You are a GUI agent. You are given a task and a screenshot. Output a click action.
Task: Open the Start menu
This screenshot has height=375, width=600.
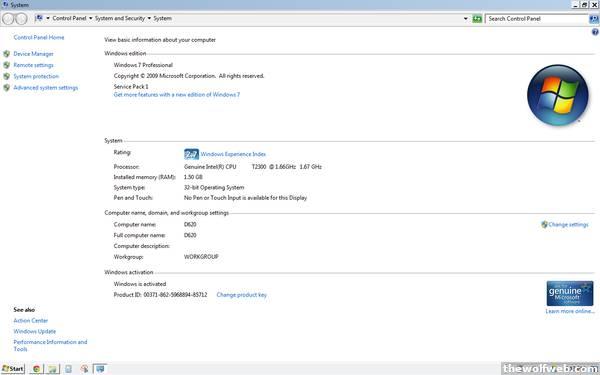tap(13, 369)
